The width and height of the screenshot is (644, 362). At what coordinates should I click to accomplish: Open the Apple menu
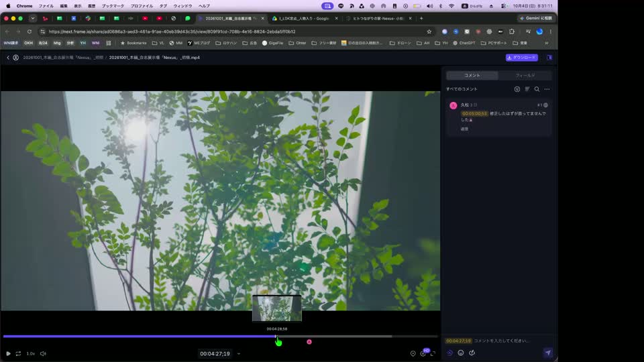pos(8,6)
